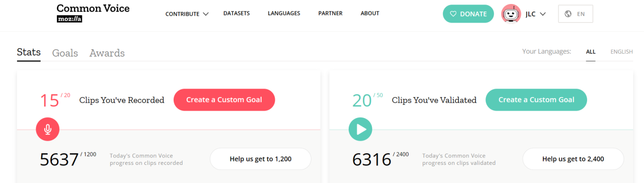Click the green play button icon

360,129
